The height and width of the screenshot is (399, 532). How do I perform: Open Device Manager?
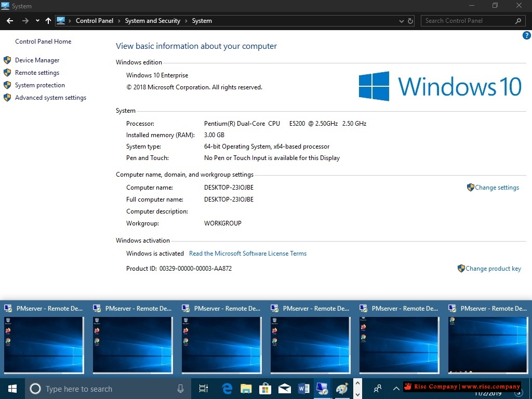click(x=37, y=60)
